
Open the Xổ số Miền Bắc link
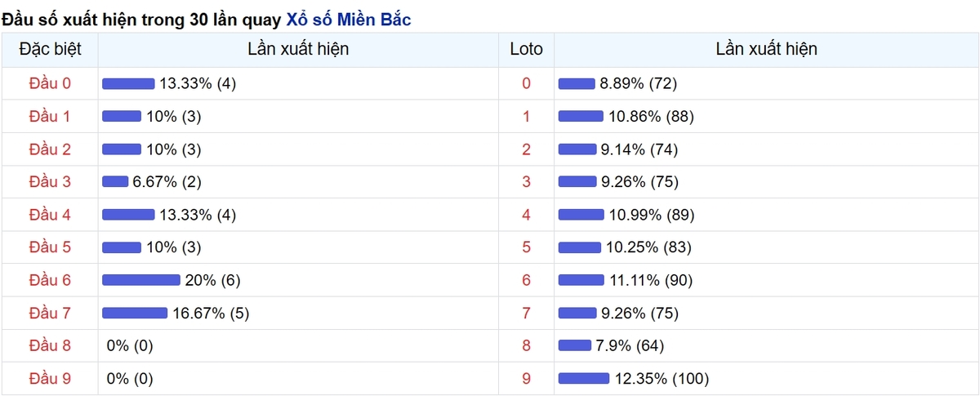(x=349, y=17)
